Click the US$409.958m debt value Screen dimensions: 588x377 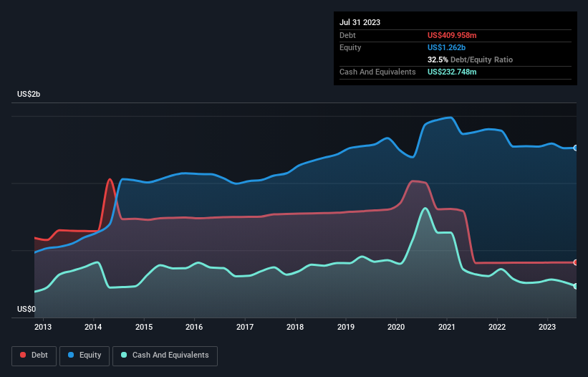(x=452, y=35)
